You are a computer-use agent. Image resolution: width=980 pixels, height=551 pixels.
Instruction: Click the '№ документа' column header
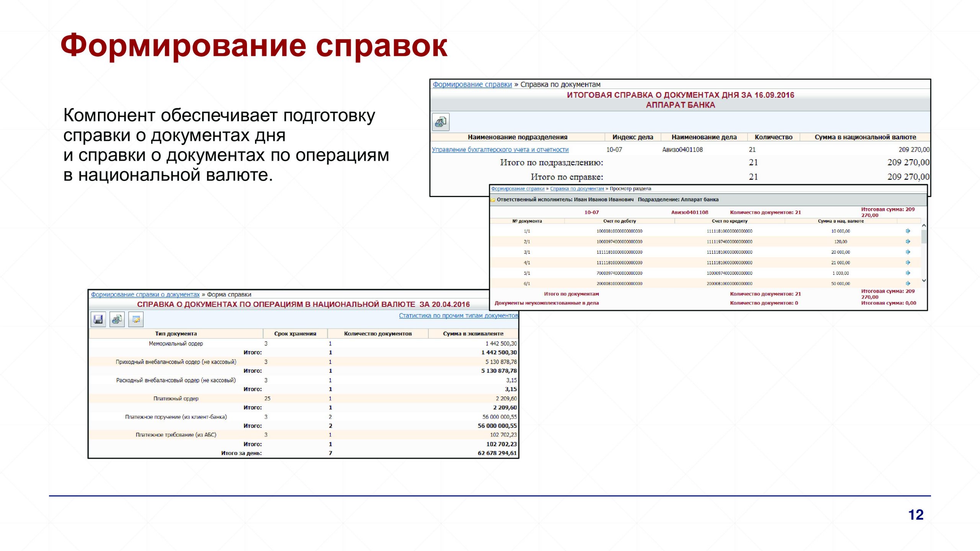tap(527, 221)
